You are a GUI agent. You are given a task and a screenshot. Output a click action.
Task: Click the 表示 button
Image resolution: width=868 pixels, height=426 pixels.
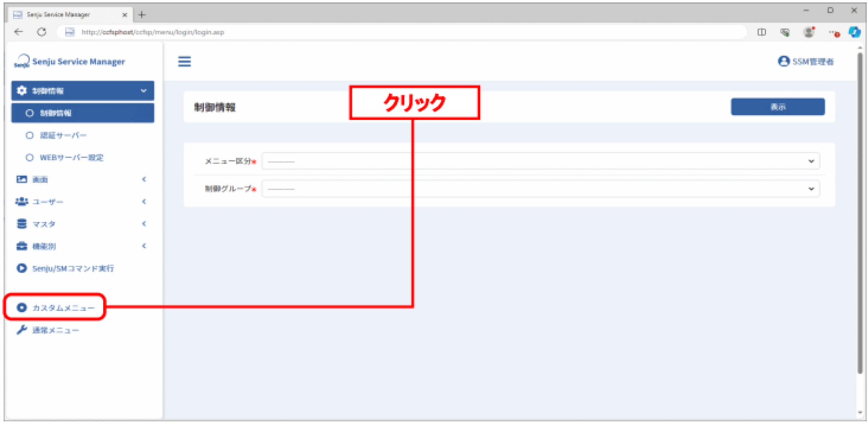click(x=778, y=107)
